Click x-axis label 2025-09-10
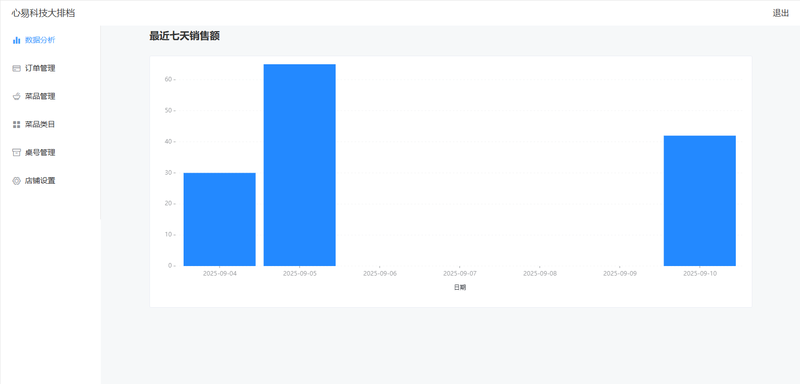 click(700, 274)
